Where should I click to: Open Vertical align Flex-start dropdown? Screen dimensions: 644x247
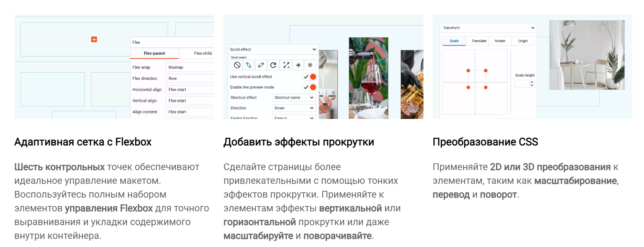(190, 101)
